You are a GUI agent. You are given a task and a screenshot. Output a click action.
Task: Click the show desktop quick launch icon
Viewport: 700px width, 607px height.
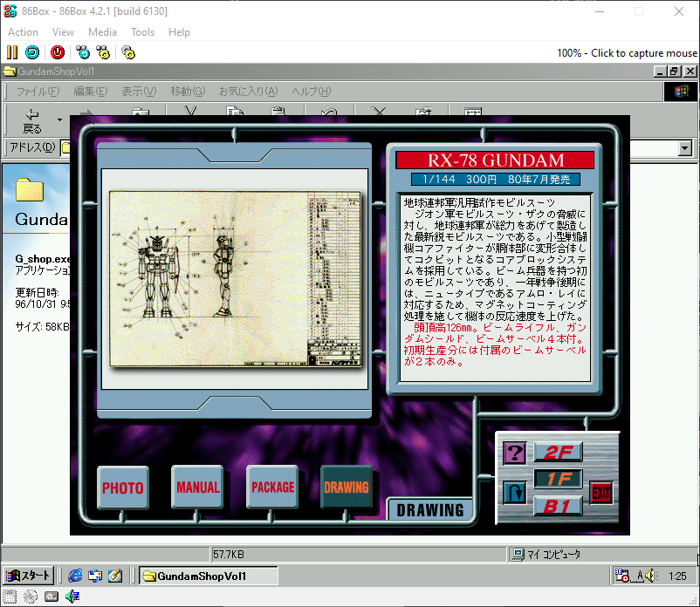(x=114, y=576)
